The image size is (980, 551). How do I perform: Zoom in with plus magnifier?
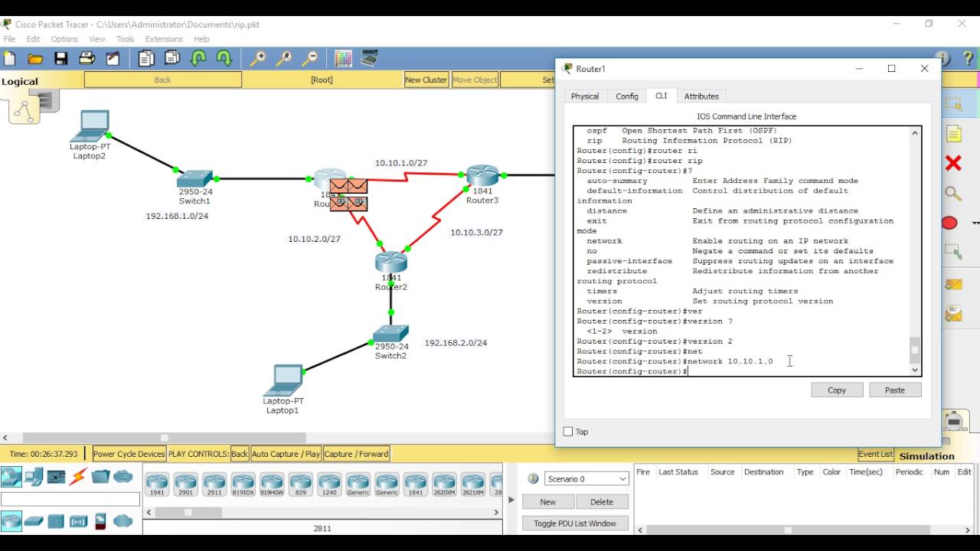coord(258,58)
